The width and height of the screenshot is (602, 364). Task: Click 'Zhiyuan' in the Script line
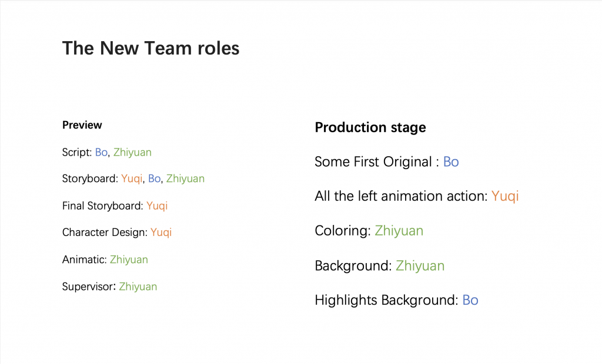point(132,152)
